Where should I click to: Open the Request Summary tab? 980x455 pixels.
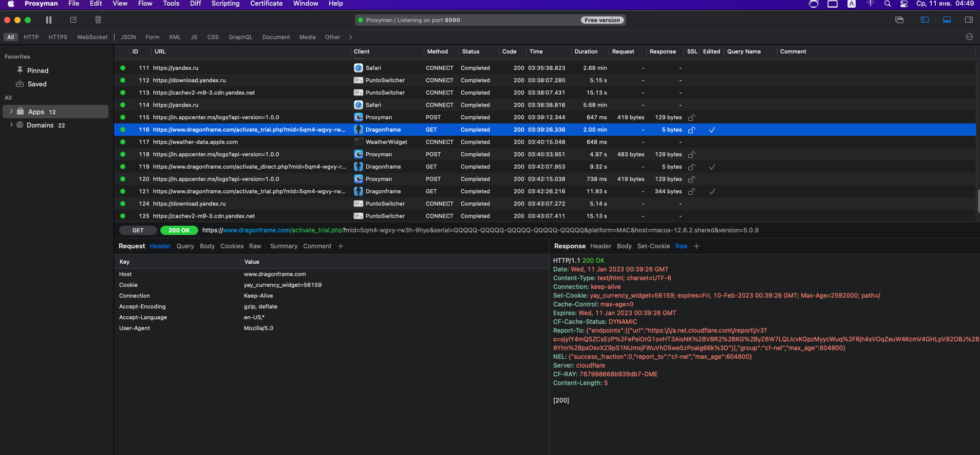[284, 246]
